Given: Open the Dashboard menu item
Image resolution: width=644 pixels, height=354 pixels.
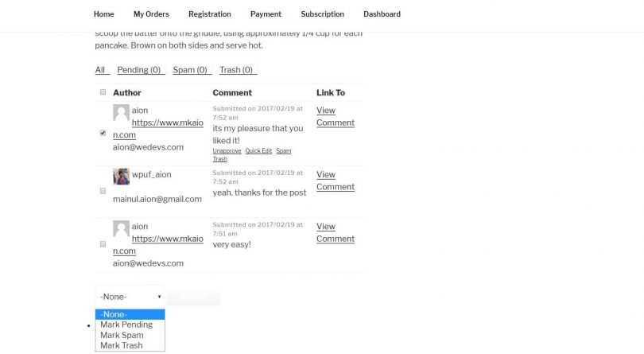Looking at the screenshot, I should coord(382,14).
